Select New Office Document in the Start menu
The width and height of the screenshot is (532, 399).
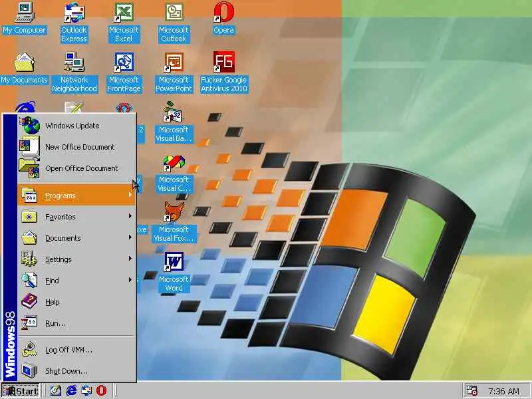(76, 147)
